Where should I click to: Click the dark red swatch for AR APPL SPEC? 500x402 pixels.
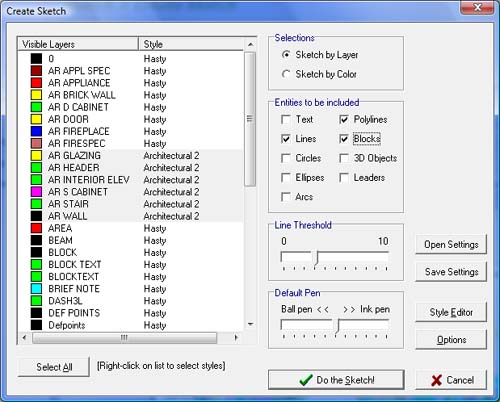coord(36,71)
